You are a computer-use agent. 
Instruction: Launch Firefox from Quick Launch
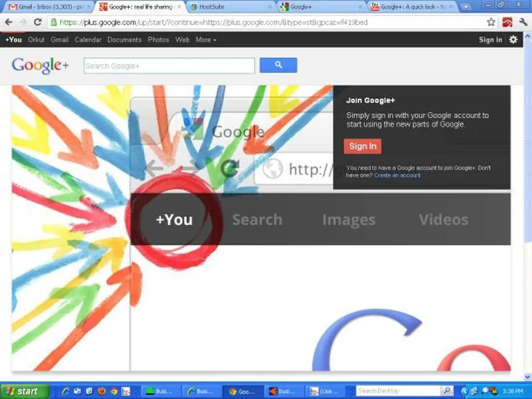click(x=102, y=391)
